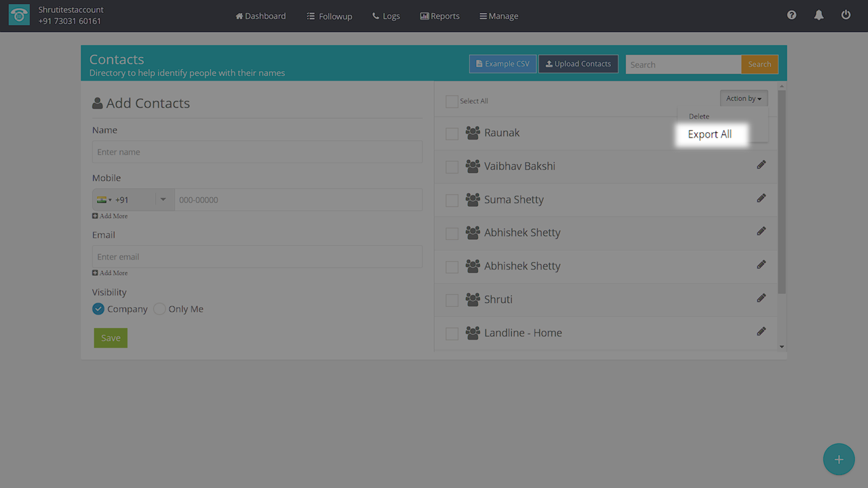Click the green Save button
868x488 pixels.
pos(111,338)
